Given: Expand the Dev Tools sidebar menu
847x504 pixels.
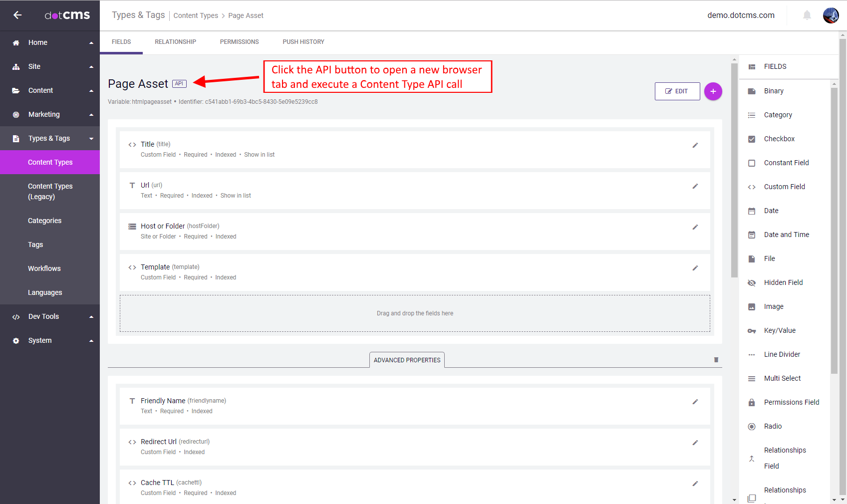Looking at the screenshot, I should 50,316.
